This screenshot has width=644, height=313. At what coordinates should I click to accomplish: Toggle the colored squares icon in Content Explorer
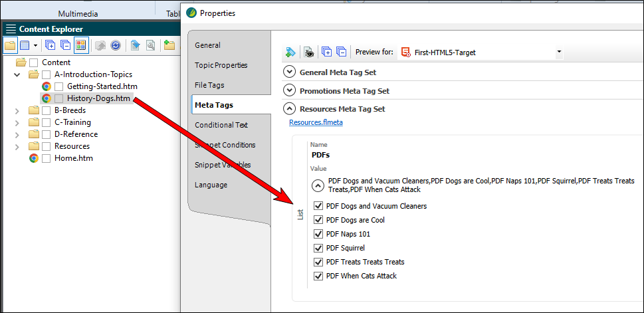(x=81, y=45)
